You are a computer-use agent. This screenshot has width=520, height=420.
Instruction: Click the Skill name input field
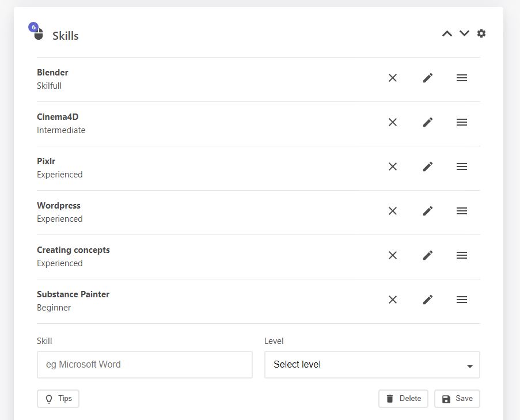pos(145,365)
